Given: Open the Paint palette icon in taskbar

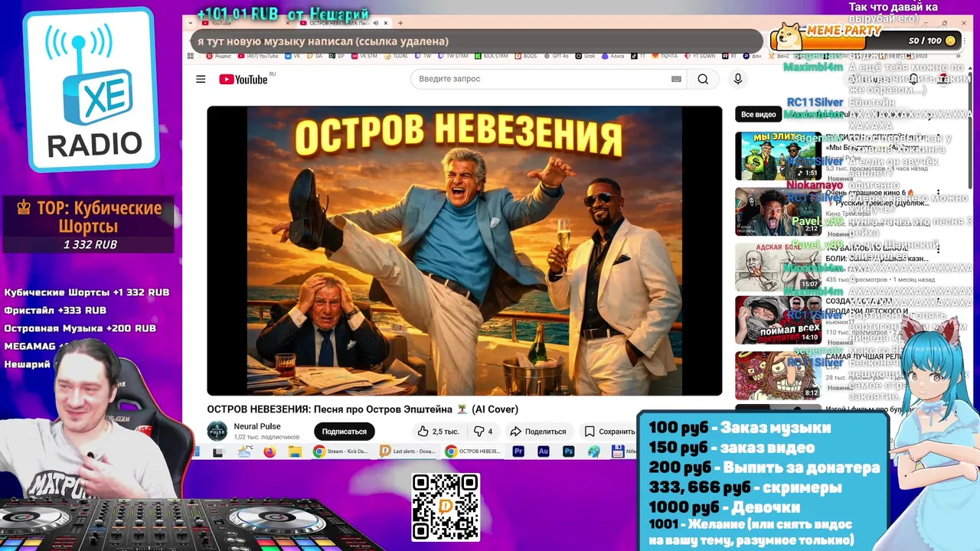Looking at the screenshot, I should click(593, 452).
